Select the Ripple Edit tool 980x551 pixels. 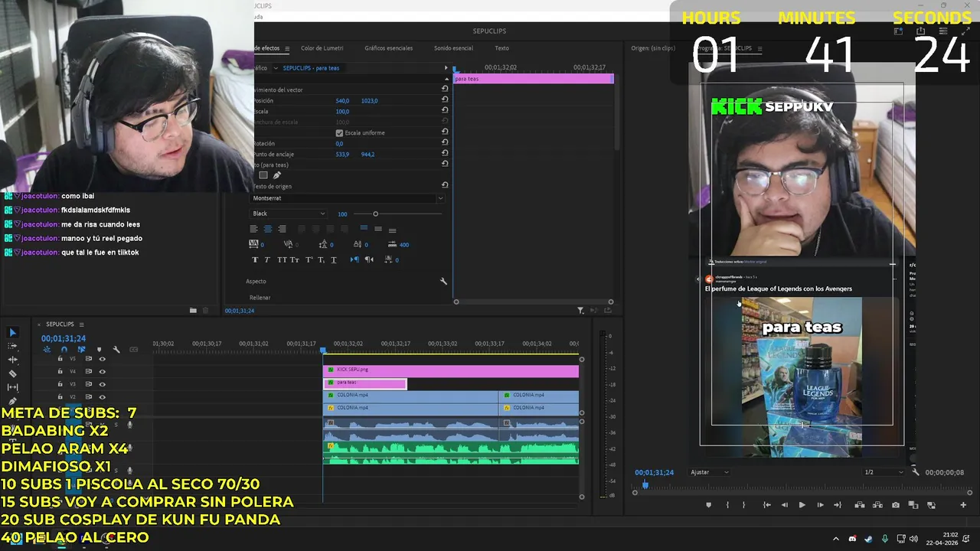click(12, 360)
